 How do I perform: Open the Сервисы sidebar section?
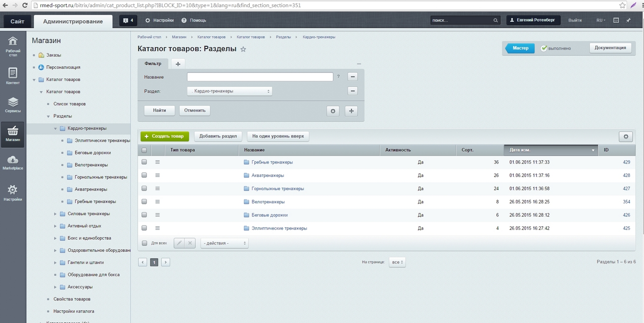point(13,105)
